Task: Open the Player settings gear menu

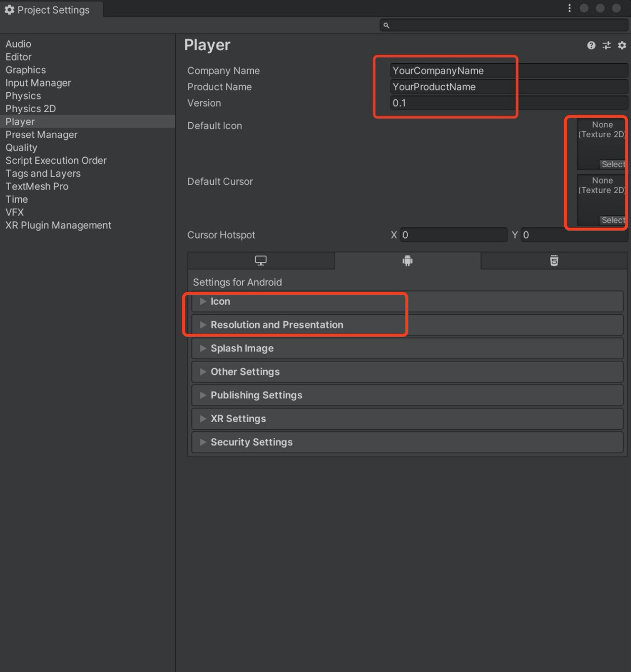Action: [x=622, y=46]
